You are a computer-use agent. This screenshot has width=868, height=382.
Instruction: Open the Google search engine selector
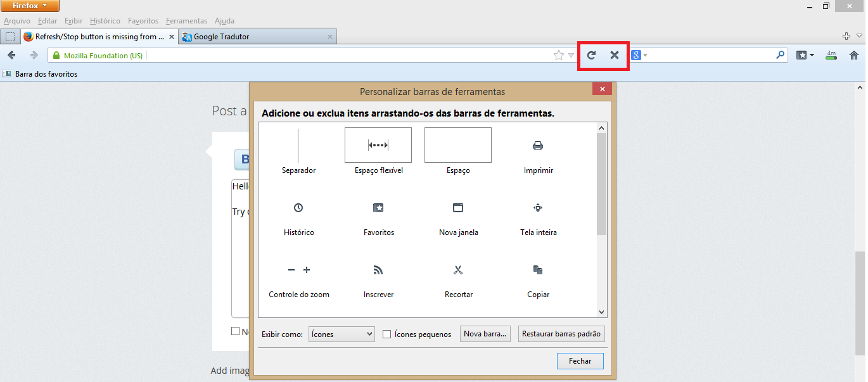(x=639, y=55)
